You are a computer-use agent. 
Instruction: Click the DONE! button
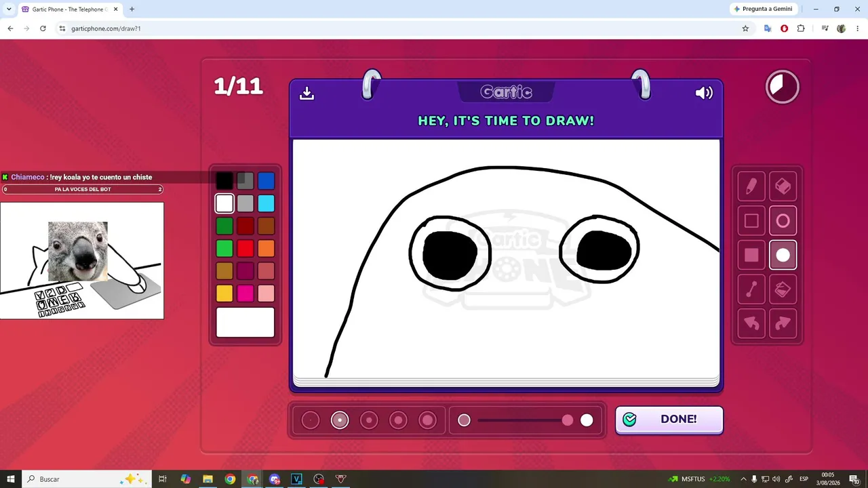tap(669, 420)
